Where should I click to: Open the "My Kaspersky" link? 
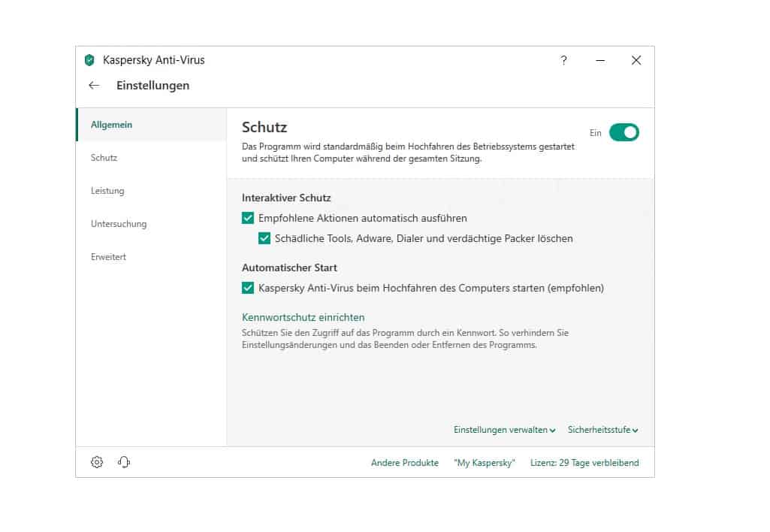click(x=485, y=463)
